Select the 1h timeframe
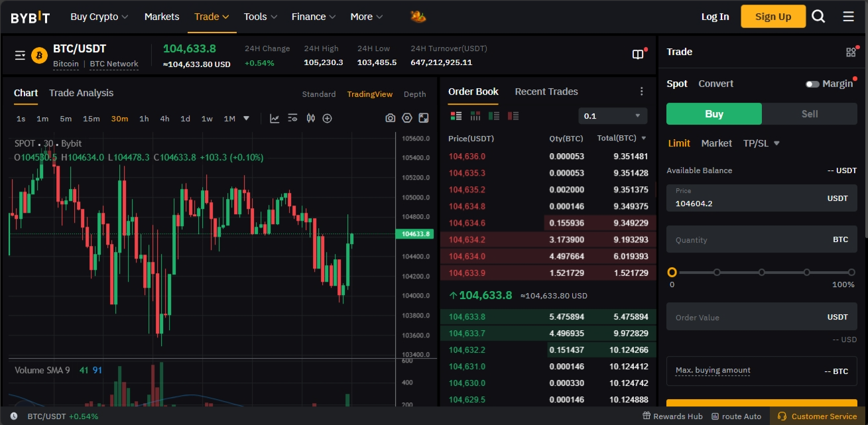Screen dimensions: 868x425 tap(144, 119)
